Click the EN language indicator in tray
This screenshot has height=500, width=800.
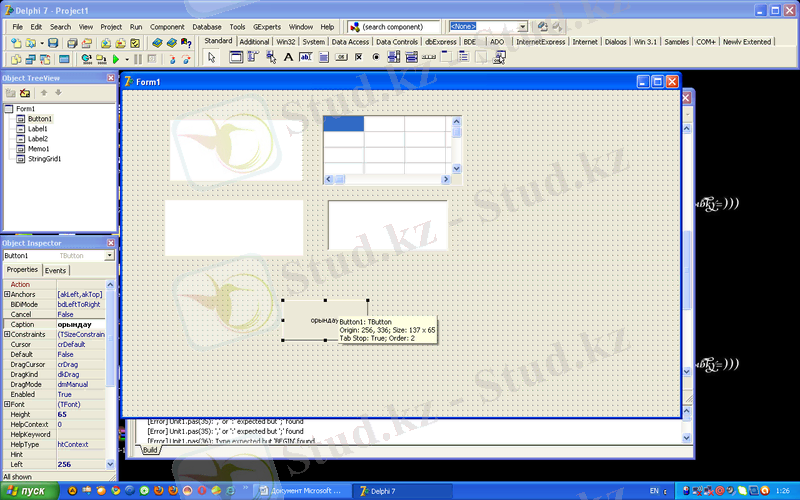(654, 491)
